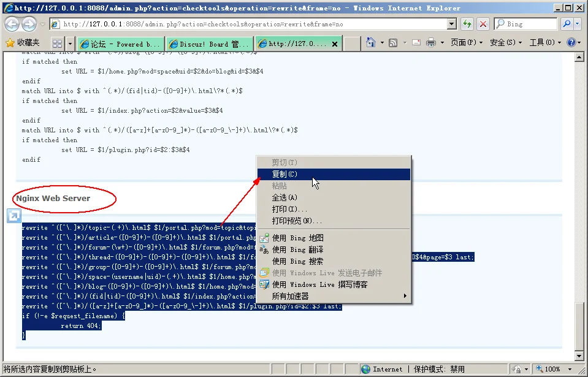Go back with the Back arrow button
This screenshot has height=377, width=588.
tap(12, 25)
